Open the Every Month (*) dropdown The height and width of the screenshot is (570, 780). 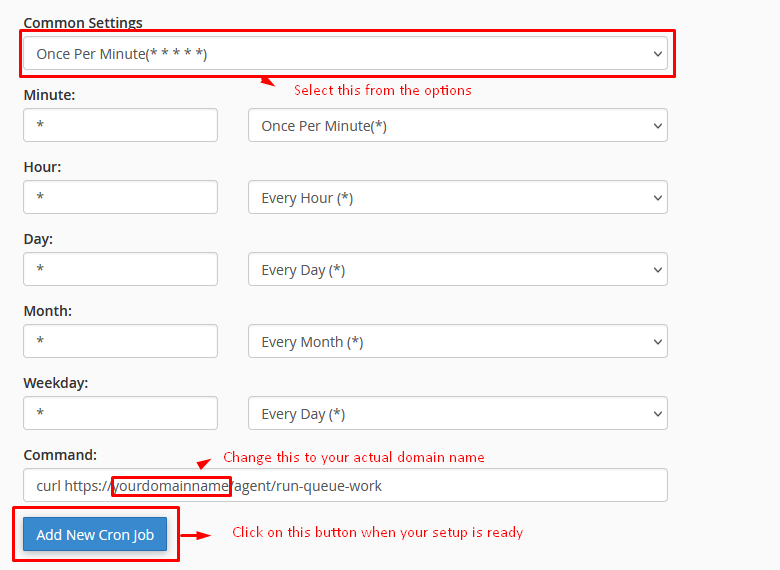(x=457, y=341)
